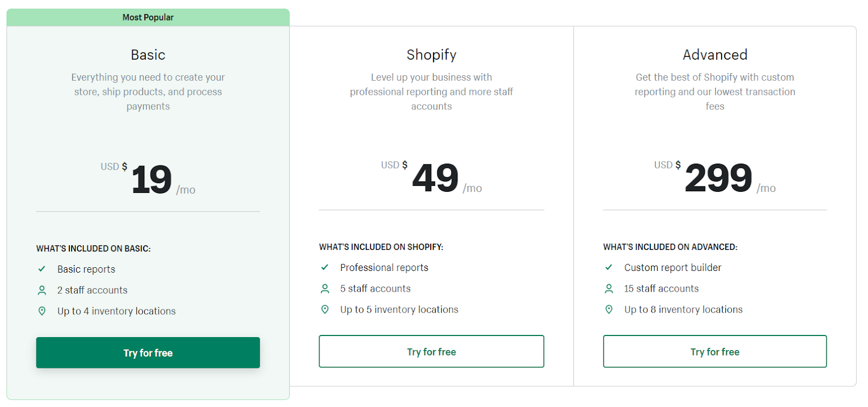Image resolution: width=868 pixels, height=407 pixels.
Task: Click the Advanced plan heading
Action: (715, 55)
